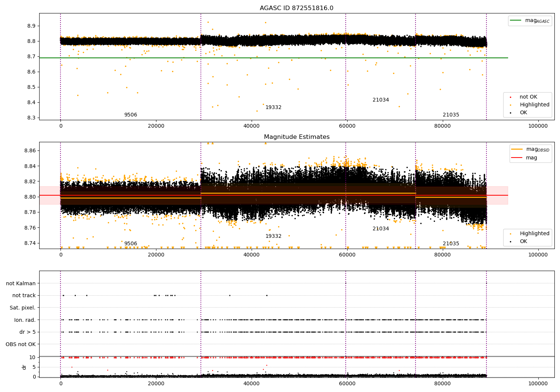This screenshot has height=392, width=560.
Task: Click the plot title AGASC ID 872551816.0
Action: pos(296,8)
